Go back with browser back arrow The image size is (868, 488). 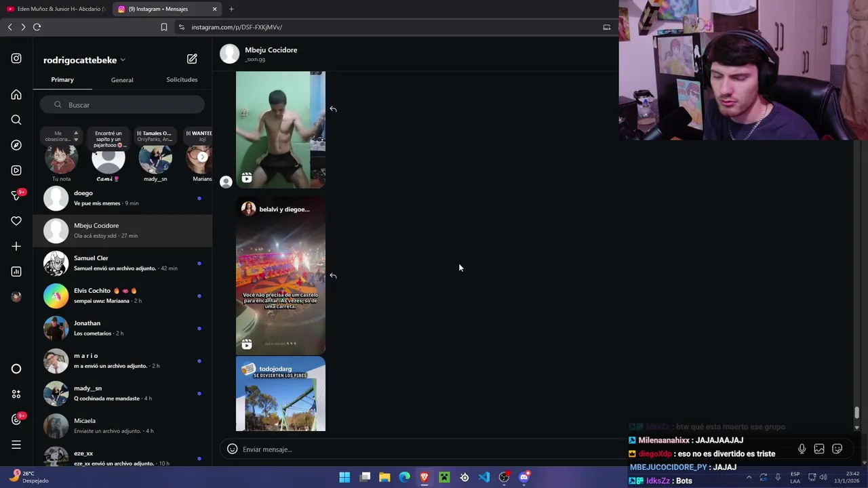9,27
